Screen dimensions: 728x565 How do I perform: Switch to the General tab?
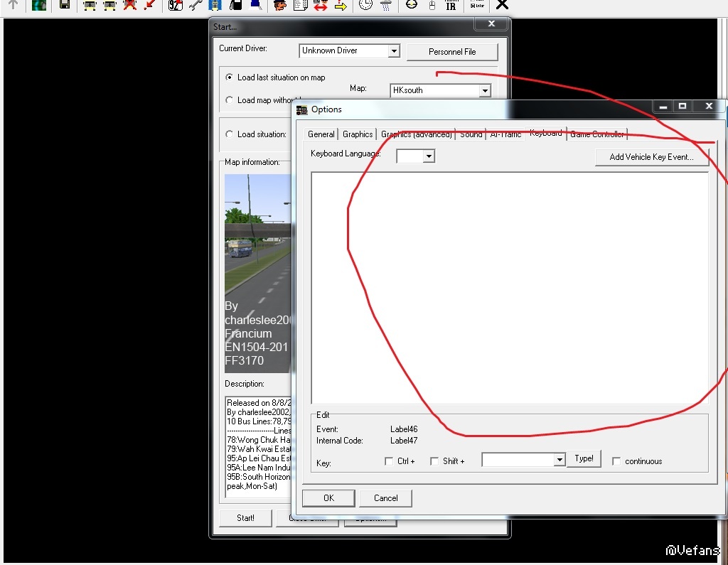pos(321,134)
